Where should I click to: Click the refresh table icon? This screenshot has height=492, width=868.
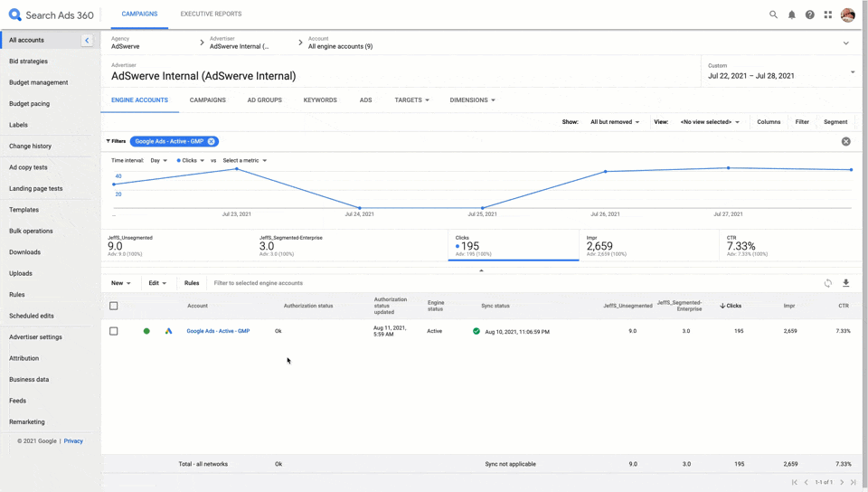[827, 283]
